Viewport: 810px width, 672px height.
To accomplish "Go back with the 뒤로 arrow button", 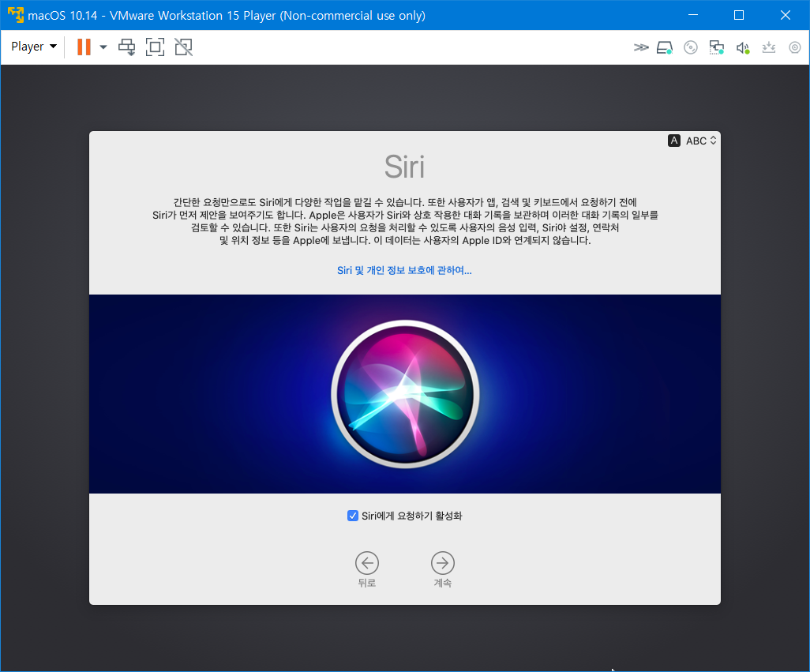I will pos(367,563).
